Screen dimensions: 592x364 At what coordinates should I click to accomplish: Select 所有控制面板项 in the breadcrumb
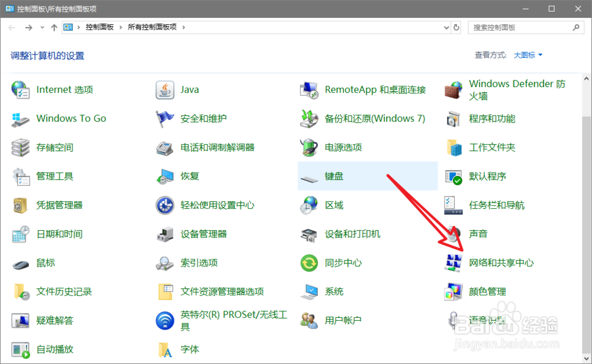point(153,27)
